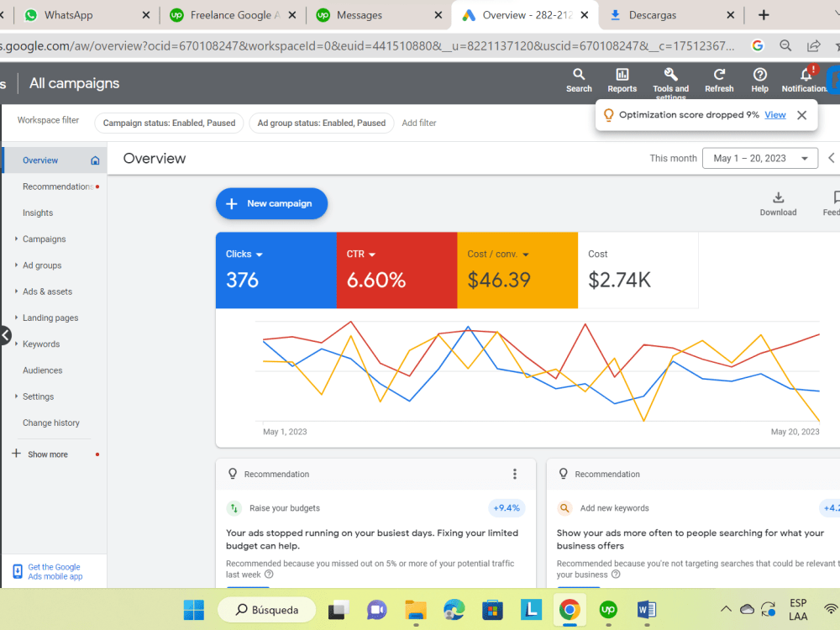
Task: Click the zoom magnifier icon in address bar
Action: [x=785, y=45]
